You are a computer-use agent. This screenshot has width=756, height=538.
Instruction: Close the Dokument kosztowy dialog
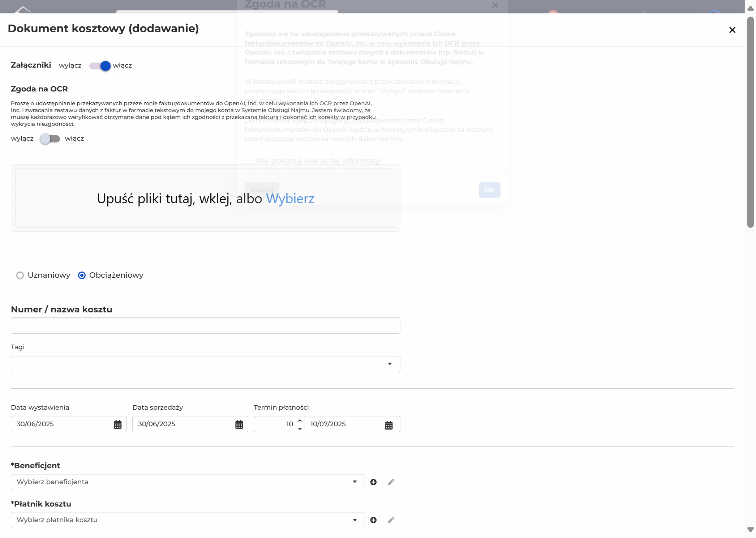(733, 30)
